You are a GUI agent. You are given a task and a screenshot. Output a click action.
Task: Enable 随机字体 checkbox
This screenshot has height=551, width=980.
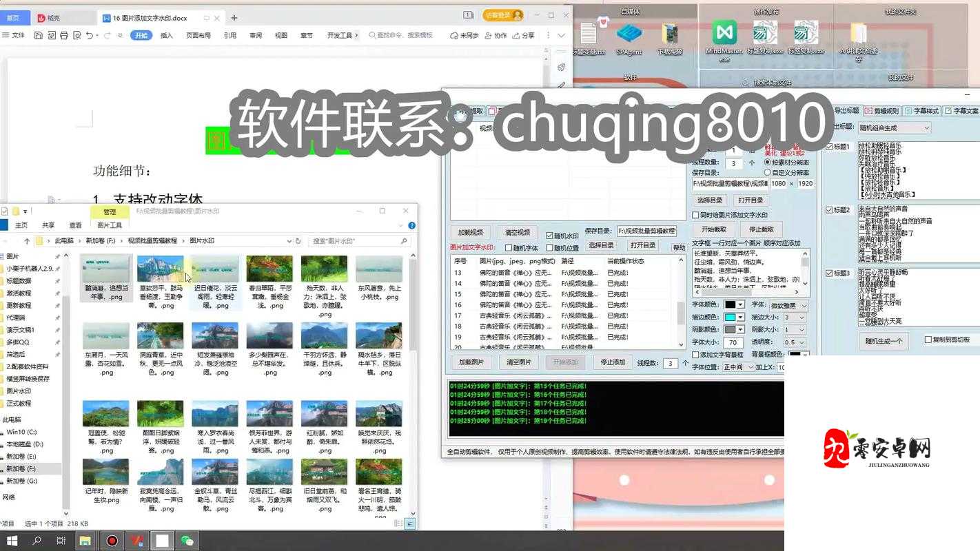509,248
